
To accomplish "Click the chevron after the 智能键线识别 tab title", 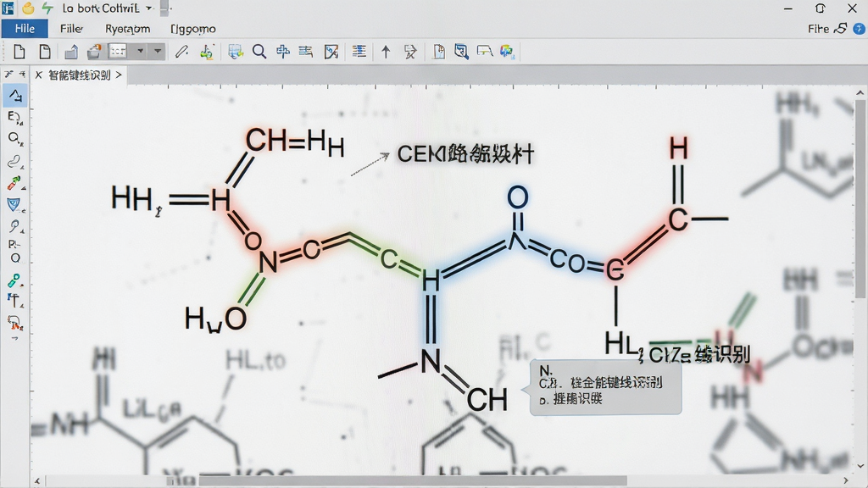I will click(x=119, y=75).
